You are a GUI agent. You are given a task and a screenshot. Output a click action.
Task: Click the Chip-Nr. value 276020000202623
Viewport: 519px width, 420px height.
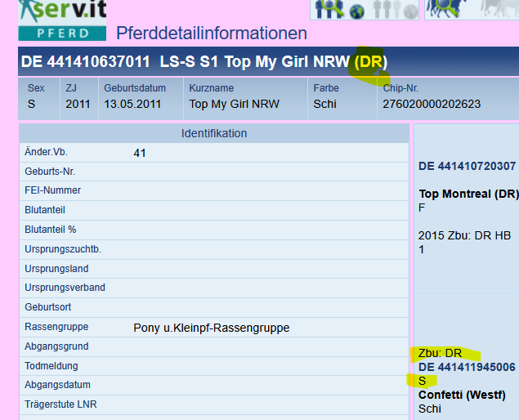[x=431, y=104]
